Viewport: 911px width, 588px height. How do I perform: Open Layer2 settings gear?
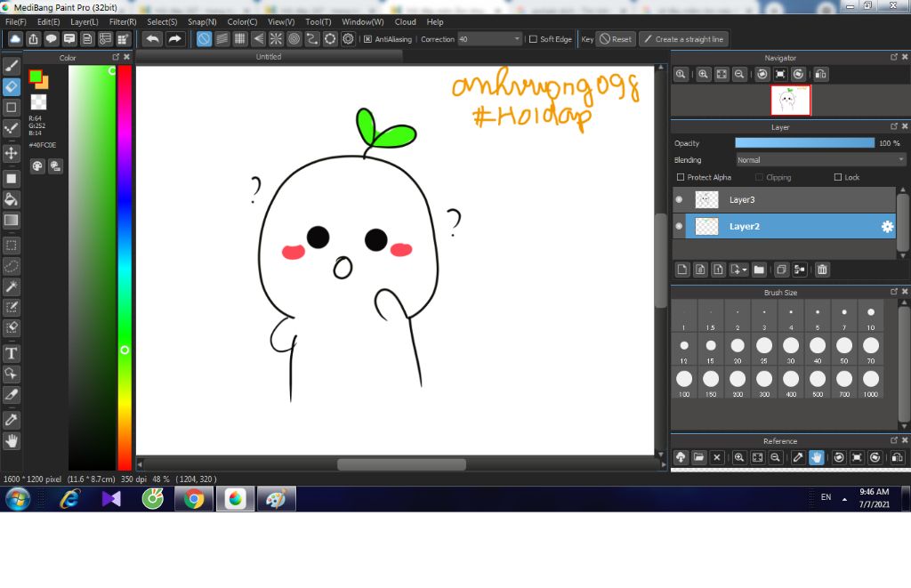tap(887, 227)
